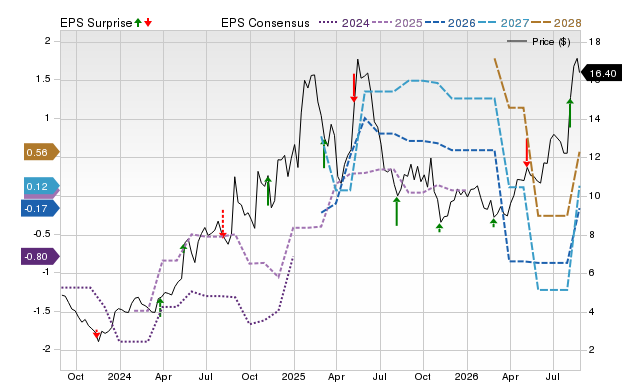Click the 2024 x-axis label
The image size is (640, 382).
(119, 376)
